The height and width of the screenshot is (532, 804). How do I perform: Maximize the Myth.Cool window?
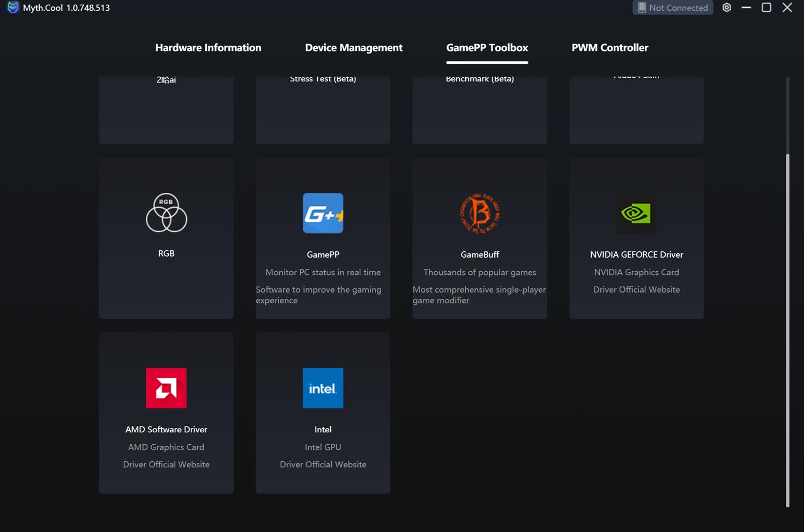coord(766,8)
